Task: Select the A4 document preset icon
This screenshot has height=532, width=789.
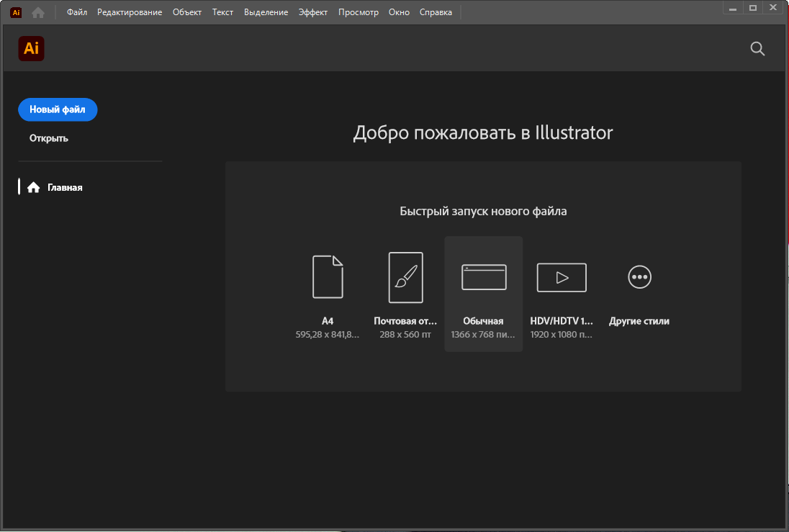Action: click(x=328, y=277)
